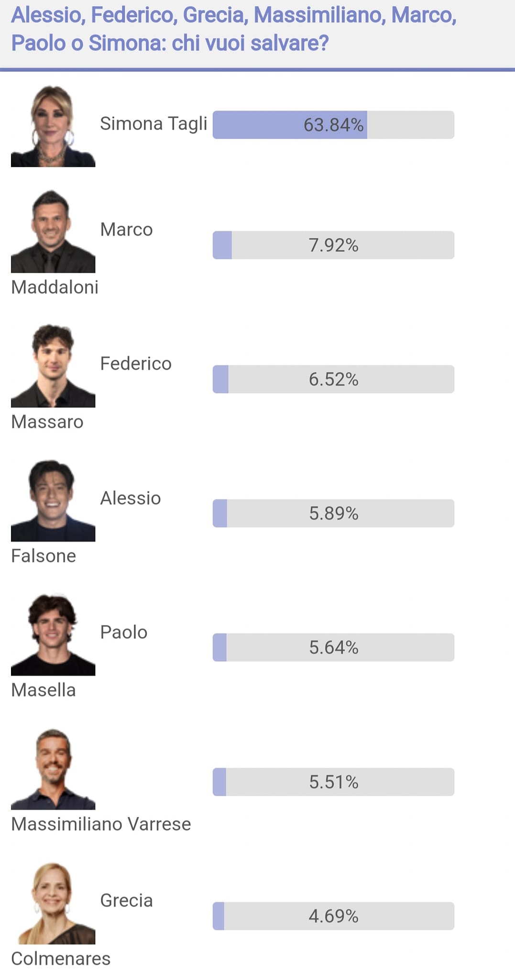Open the poll title 'chi vuoi salvare?'
Screen dimensions: 515x980
(x=250, y=43)
